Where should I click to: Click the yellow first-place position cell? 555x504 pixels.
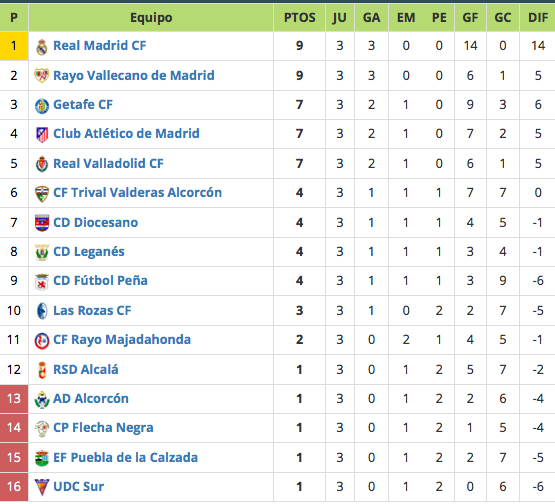pyautogui.click(x=14, y=46)
